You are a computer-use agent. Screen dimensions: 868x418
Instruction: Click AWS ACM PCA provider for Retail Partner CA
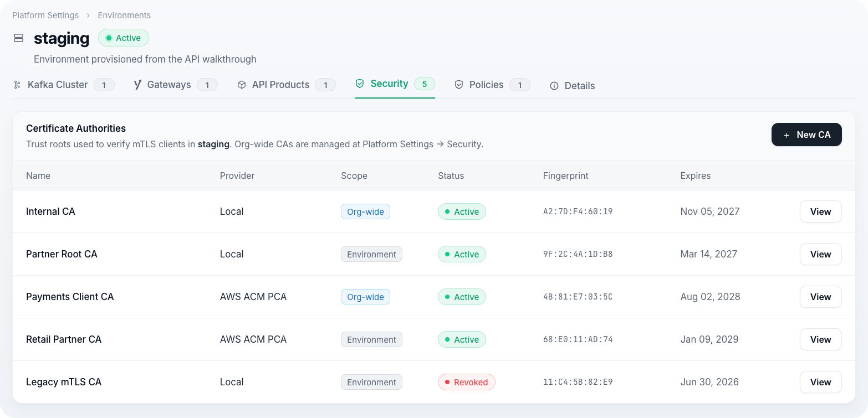tap(253, 339)
